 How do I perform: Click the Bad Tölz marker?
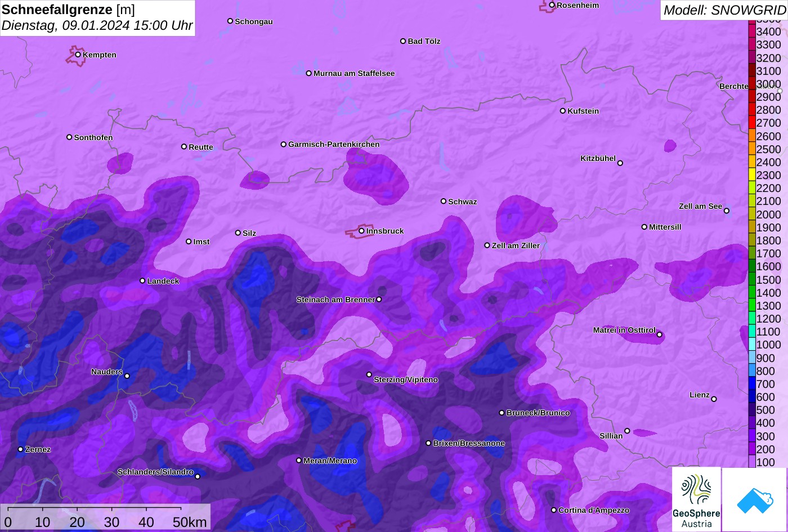(x=403, y=41)
